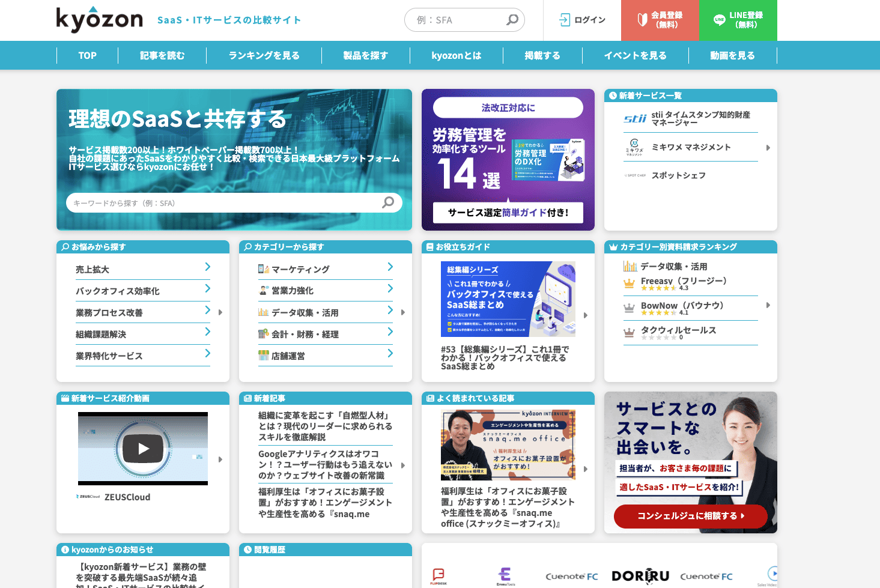Open the 組織課題解決 chevron arrow
This screenshot has height=588, width=880.
point(207,332)
